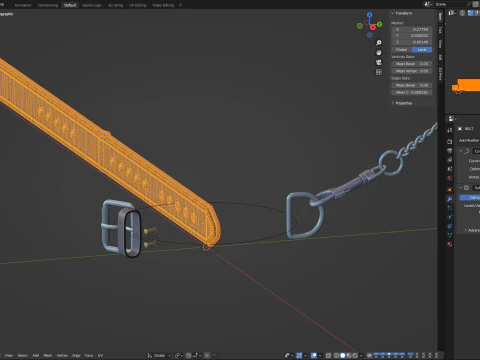This screenshot has height=360, width=480.
Task: Open the Physics properties tab icon
Action: tap(450, 217)
